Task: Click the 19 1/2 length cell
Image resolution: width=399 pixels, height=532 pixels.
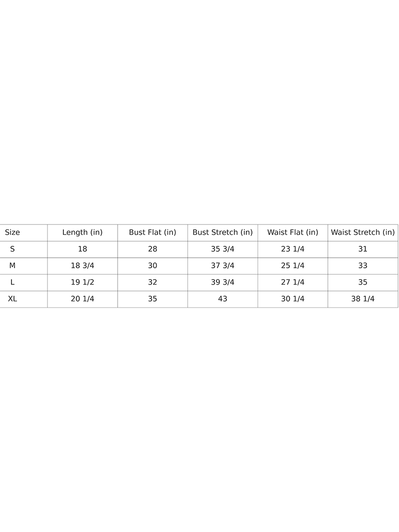Action: click(82, 282)
